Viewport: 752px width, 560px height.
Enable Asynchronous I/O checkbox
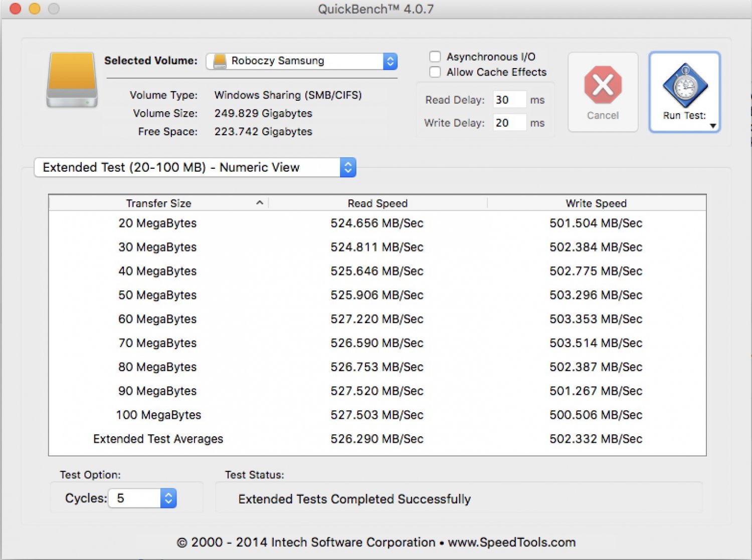click(435, 57)
